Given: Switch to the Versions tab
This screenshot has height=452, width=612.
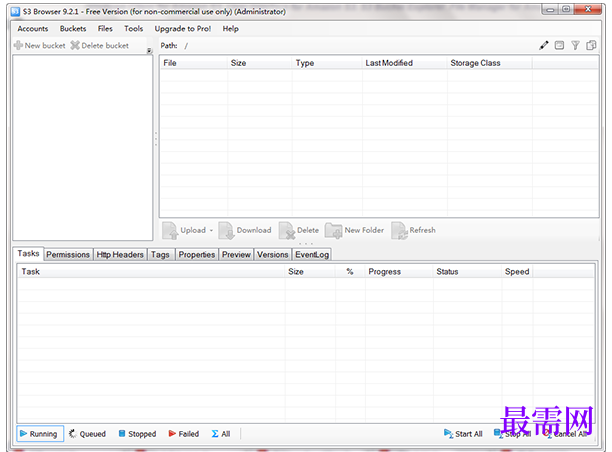Looking at the screenshot, I should (272, 254).
